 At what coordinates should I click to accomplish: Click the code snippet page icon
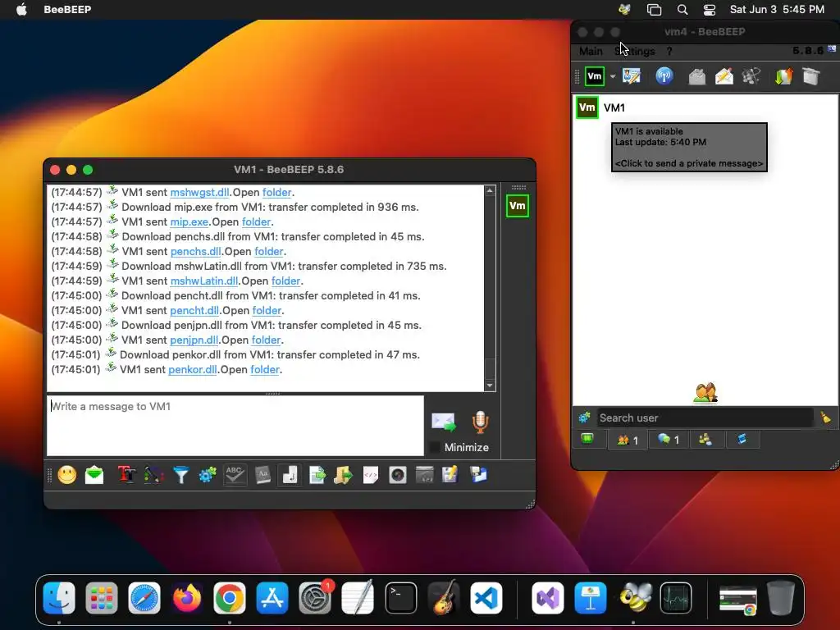click(x=370, y=475)
